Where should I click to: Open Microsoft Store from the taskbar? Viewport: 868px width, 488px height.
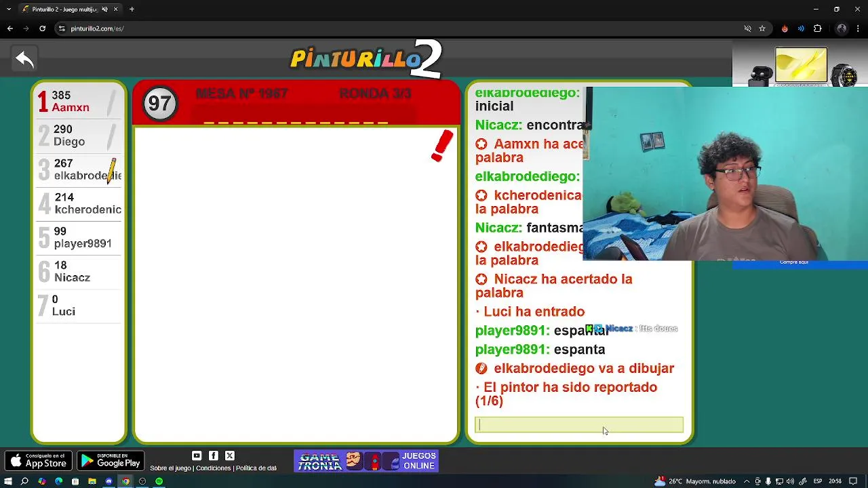[x=75, y=481]
